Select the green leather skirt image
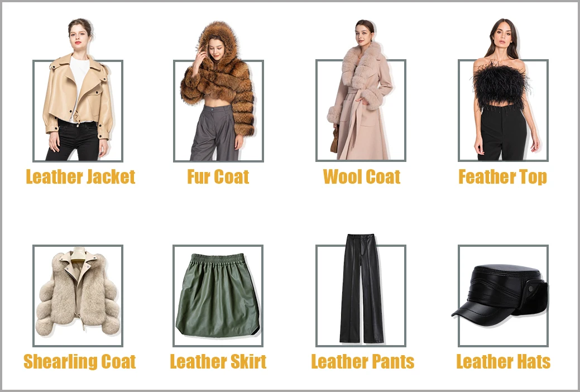Viewport: 580px width, 392px height. 218,295
